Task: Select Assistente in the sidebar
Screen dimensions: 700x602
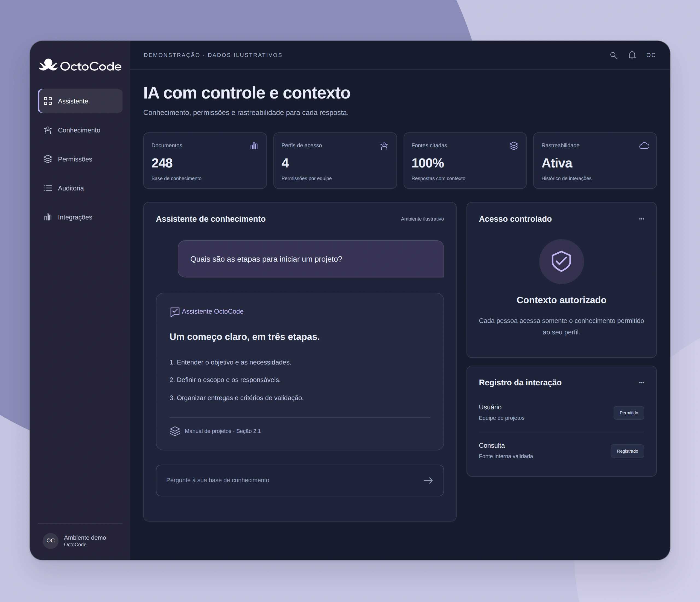Action: (80, 101)
